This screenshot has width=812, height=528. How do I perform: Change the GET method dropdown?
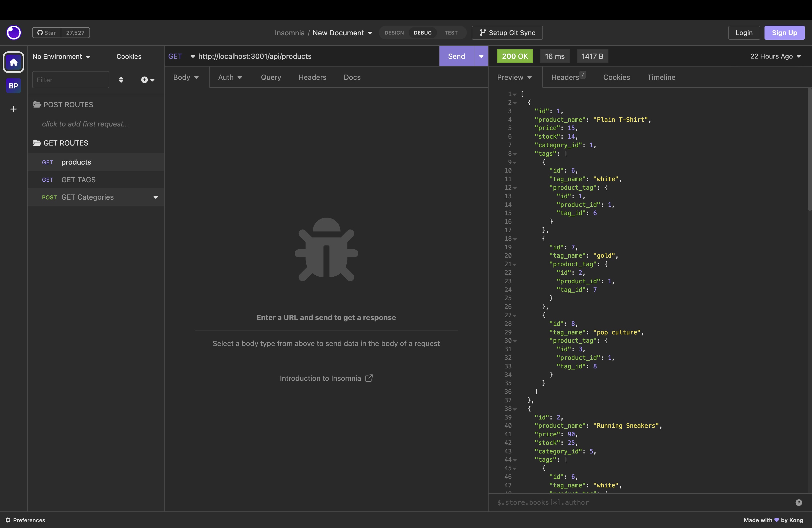[x=181, y=56]
